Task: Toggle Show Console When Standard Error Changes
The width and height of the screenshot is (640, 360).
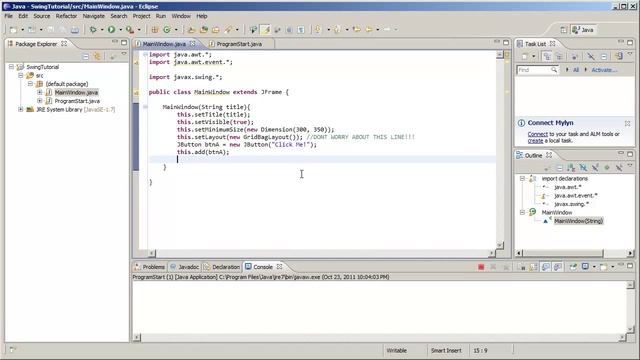Action: pyautogui.click(x=558, y=267)
